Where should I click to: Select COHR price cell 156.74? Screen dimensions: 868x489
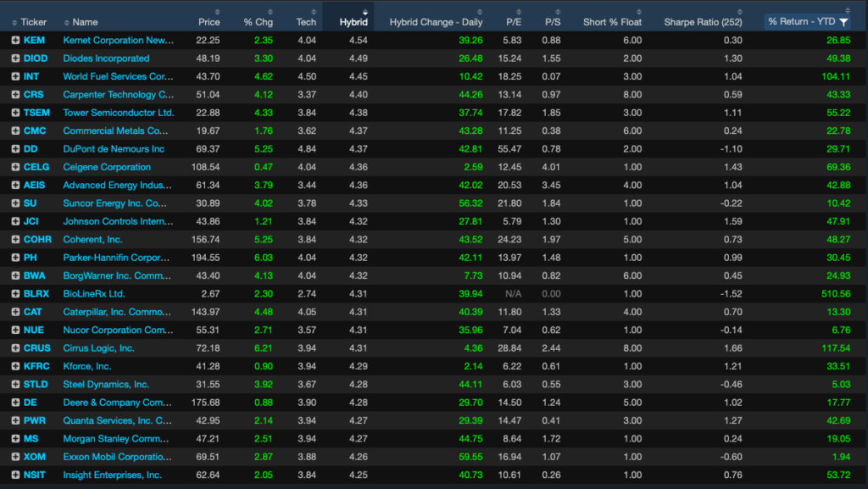[205, 240]
